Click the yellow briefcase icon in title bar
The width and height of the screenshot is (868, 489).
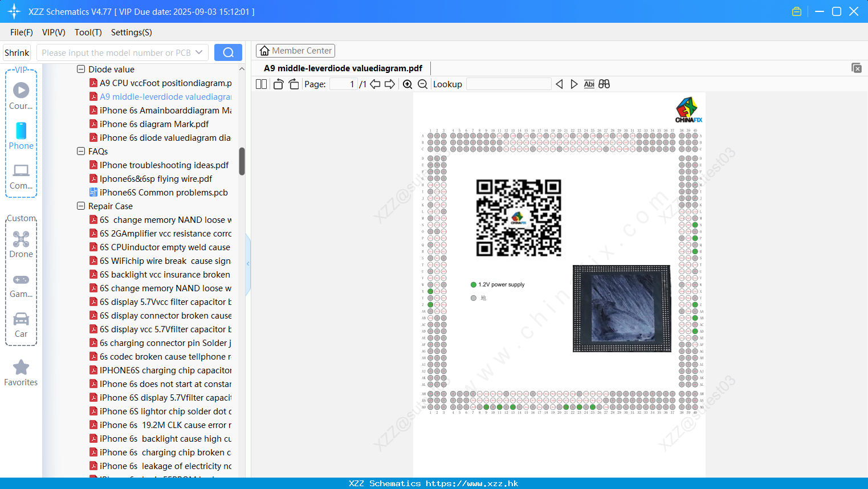coord(797,11)
